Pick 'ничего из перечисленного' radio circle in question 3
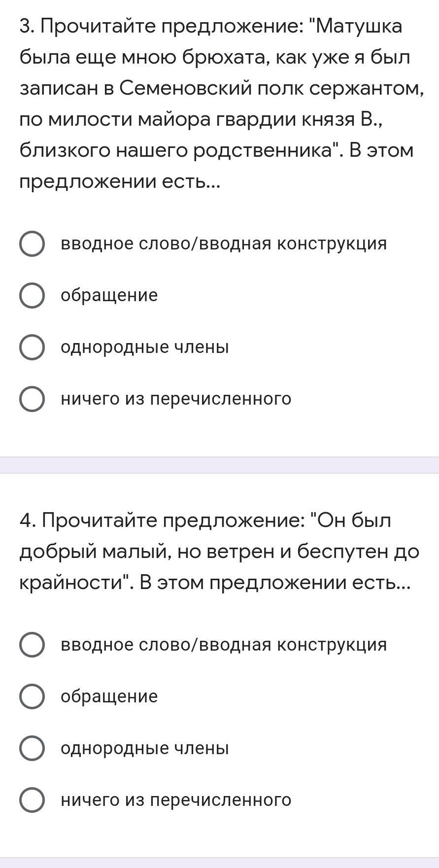The height and width of the screenshot is (868, 439). coord(32,399)
